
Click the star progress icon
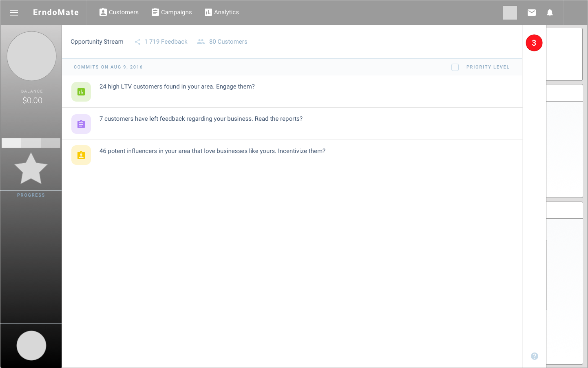click(x=31, y=168)
